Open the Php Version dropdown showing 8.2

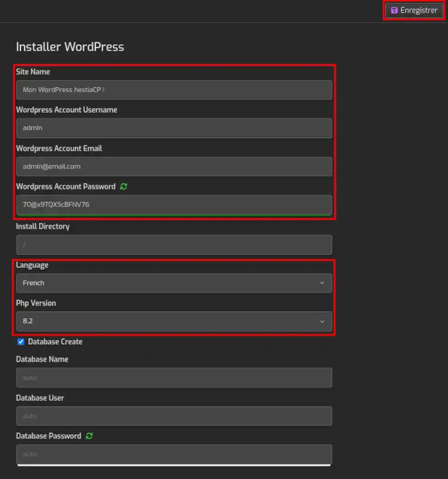point(173,321)
